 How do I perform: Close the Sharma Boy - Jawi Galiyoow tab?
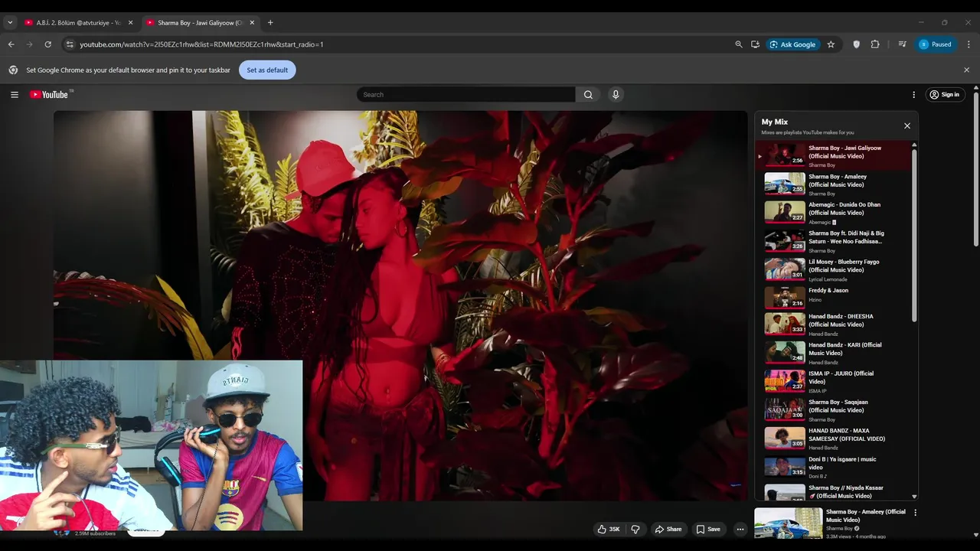[252, 23]
